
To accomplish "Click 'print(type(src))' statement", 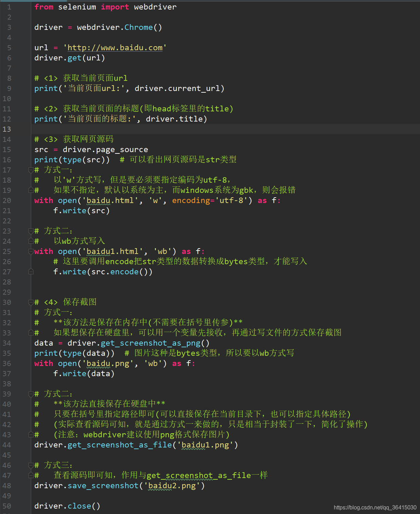I will click(x=72, y=160).
